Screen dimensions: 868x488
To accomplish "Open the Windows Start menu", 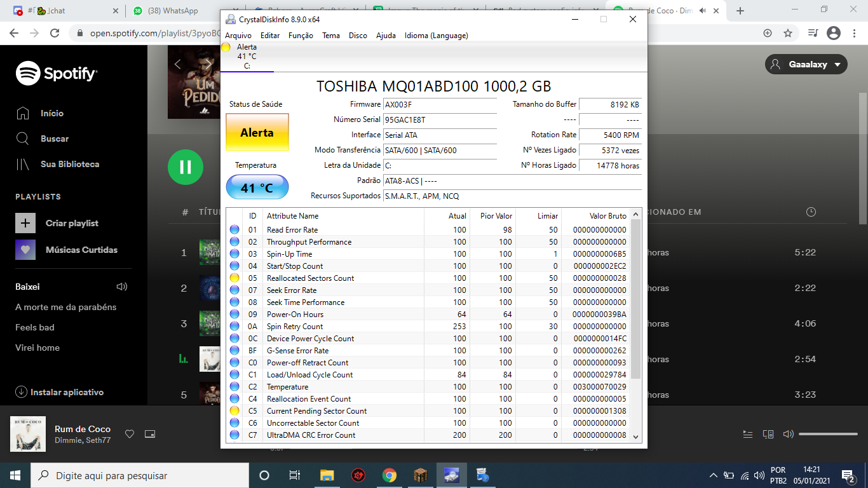I will point(15,475).
